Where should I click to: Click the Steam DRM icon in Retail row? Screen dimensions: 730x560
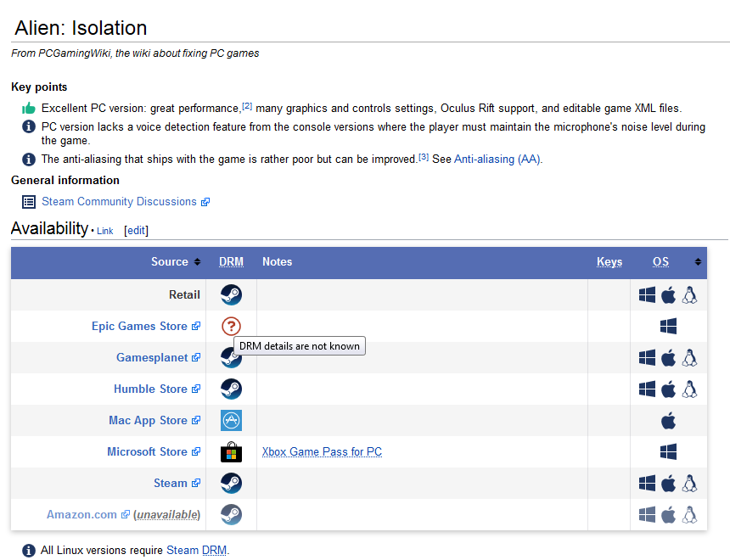pos(231,294)
